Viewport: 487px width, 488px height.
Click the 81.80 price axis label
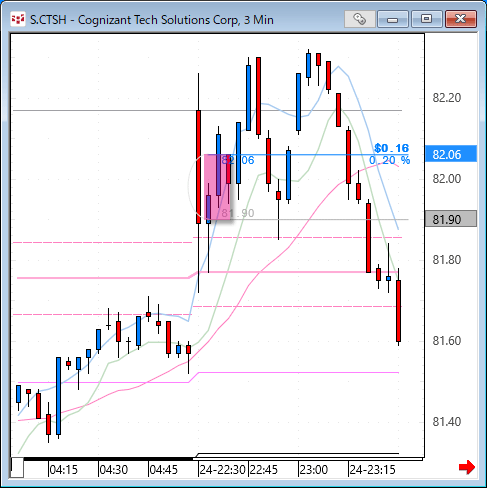[447, 260]
